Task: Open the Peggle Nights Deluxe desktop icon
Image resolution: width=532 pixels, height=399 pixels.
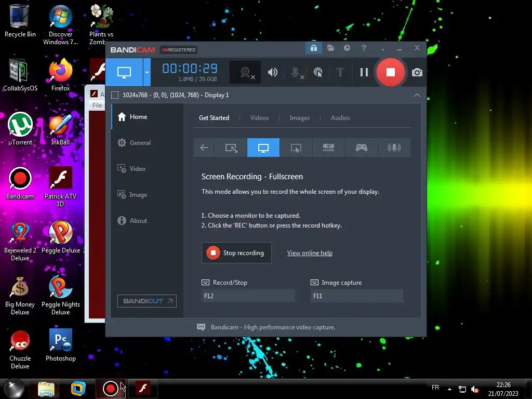Action: click(60, 295)
